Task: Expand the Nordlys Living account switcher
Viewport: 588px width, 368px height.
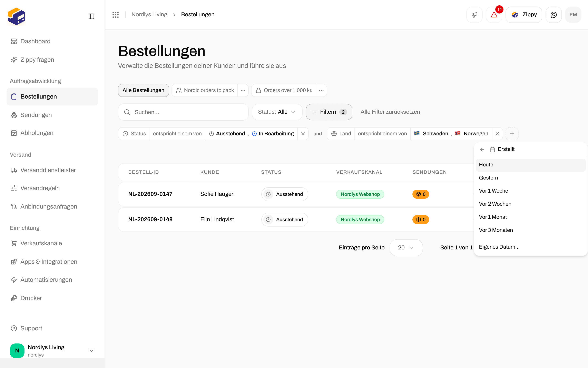Action: (x=52, y=351)
